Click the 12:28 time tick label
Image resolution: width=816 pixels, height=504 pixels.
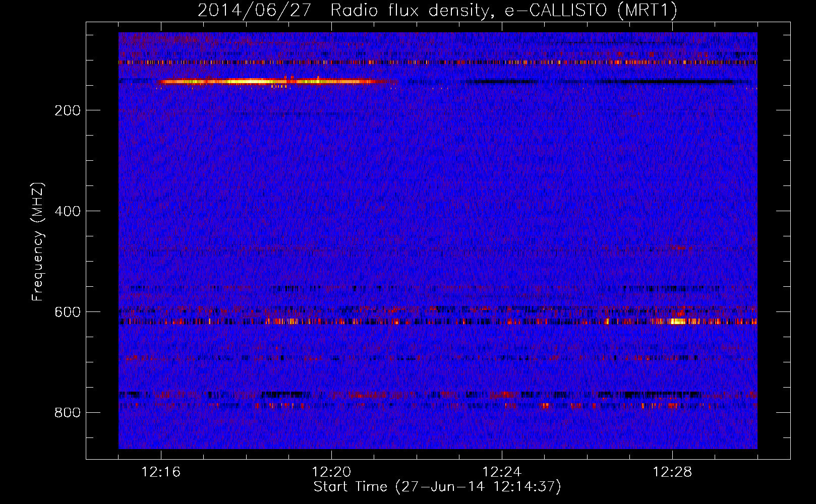point(672,472)
